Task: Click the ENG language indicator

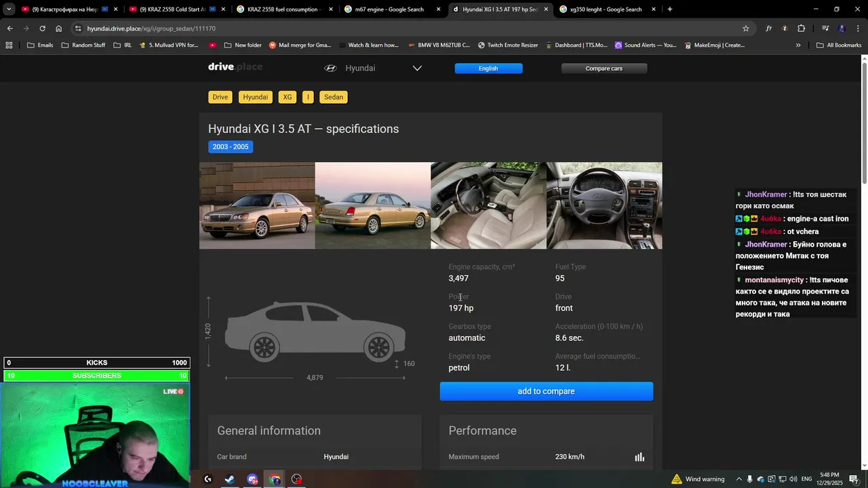Action: (806, 479)
